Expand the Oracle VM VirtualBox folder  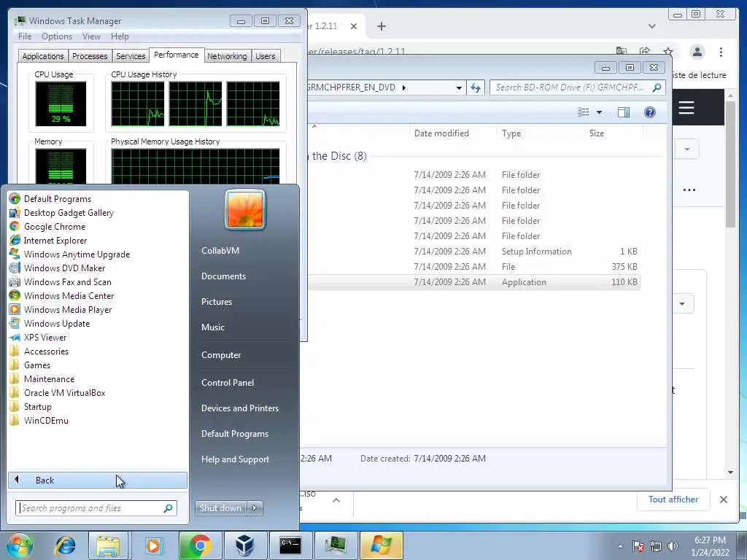[64, 393]
